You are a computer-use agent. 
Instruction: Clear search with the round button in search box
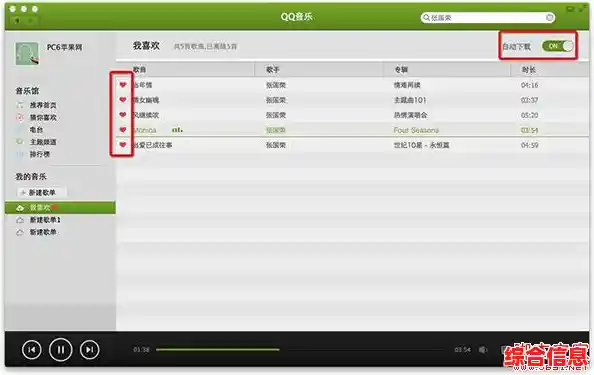click(550, 17)
